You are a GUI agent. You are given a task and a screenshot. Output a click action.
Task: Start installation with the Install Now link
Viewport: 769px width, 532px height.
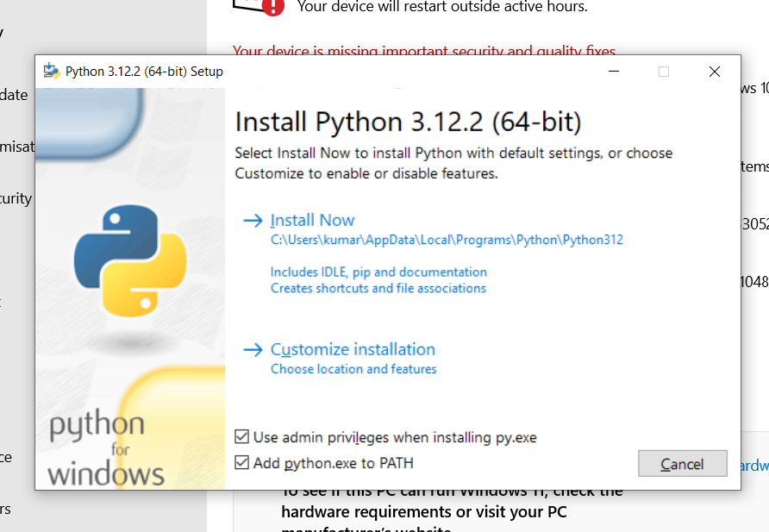coord(312,221)
